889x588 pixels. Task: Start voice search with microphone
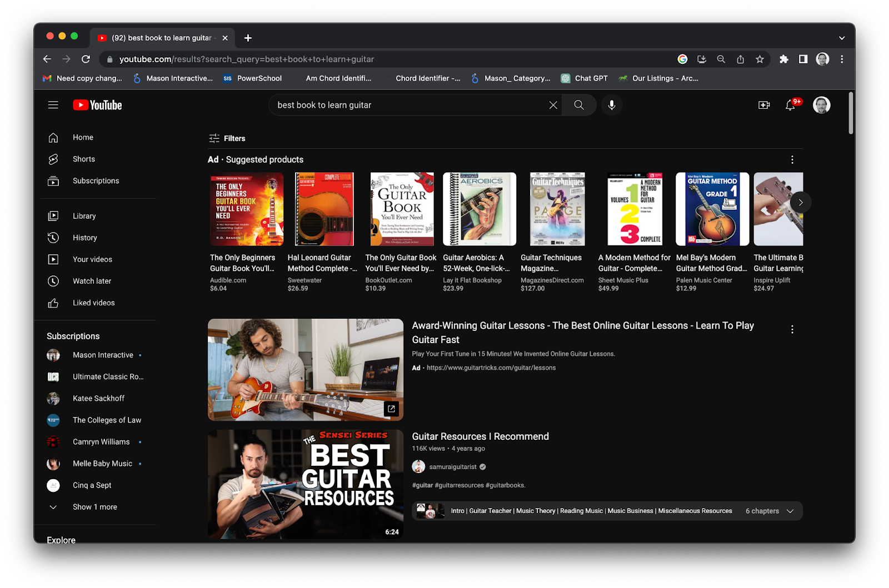612,105
